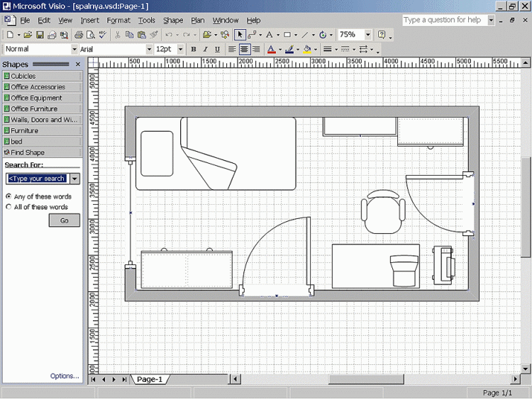Close the Shapes panel
The height and width of the screenshot is (399, 532).
[x=78, y=64]
